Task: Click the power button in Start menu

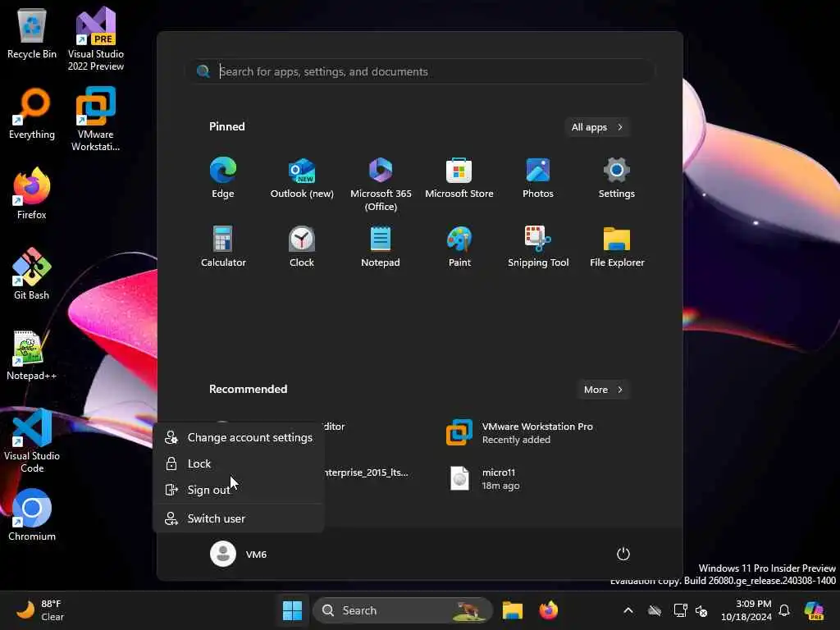Action: pos(623,554)
